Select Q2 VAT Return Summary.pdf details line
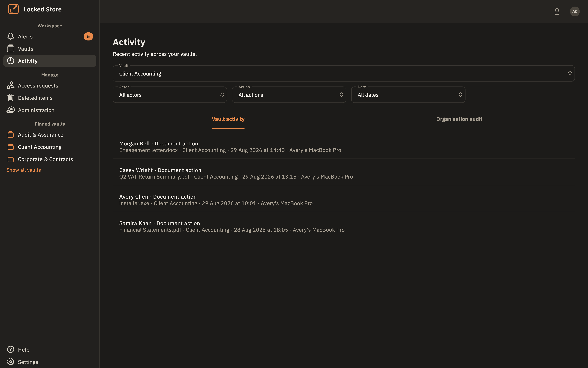588x368 pixels. coord(236,177)
